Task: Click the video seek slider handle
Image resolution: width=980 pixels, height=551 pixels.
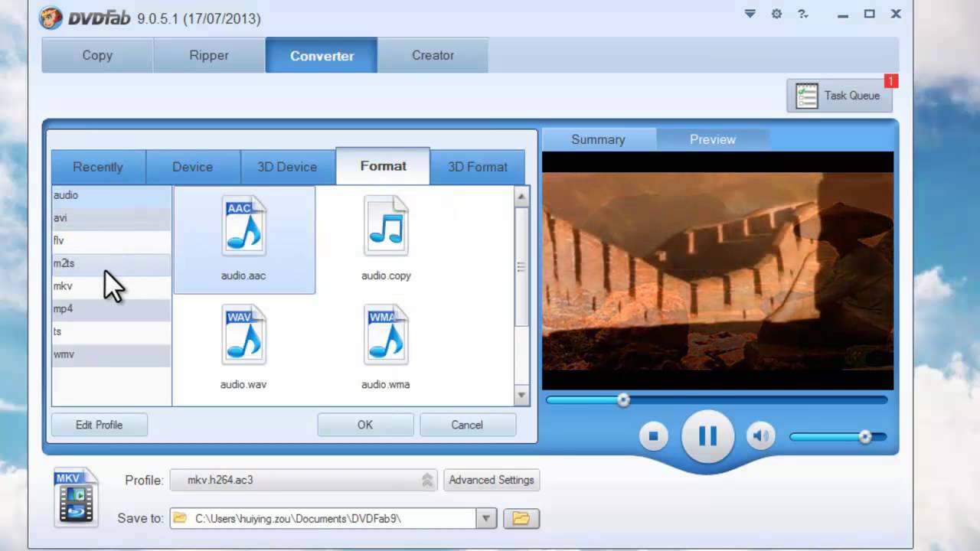Action: point(623,399)
